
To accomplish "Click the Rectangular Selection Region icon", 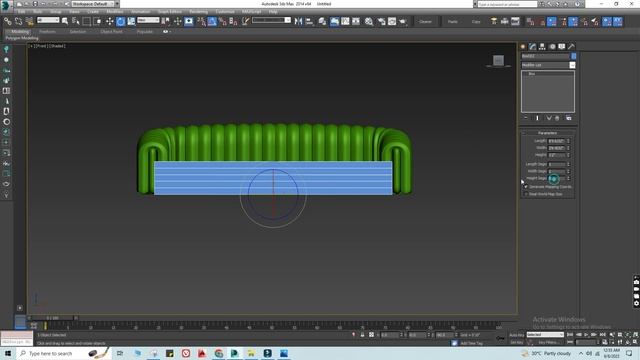I will pos(87,21).
